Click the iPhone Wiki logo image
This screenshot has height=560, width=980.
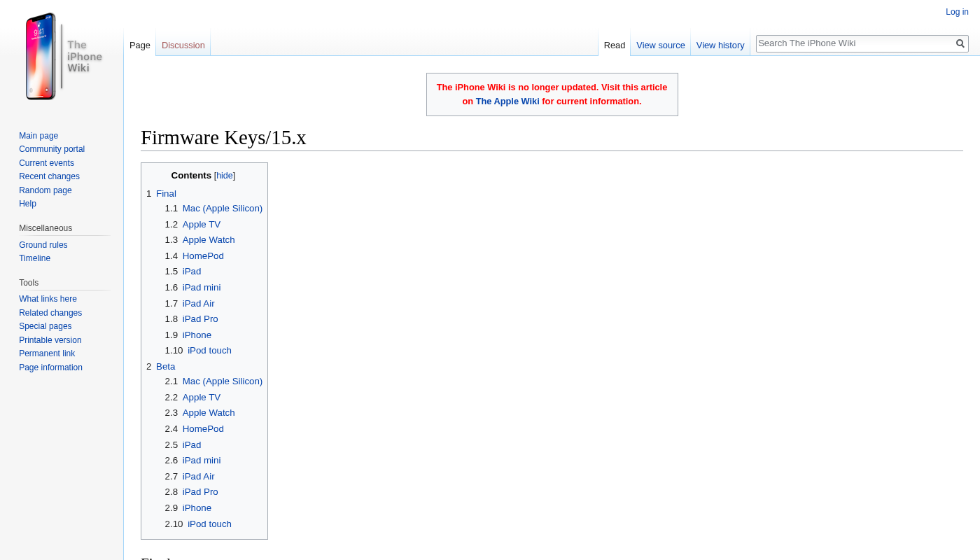(x=62, y=56)
